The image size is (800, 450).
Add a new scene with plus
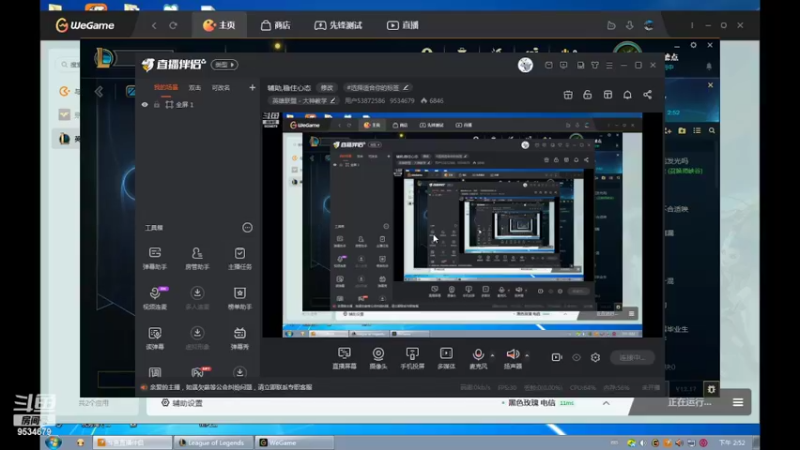coord(252,88)
